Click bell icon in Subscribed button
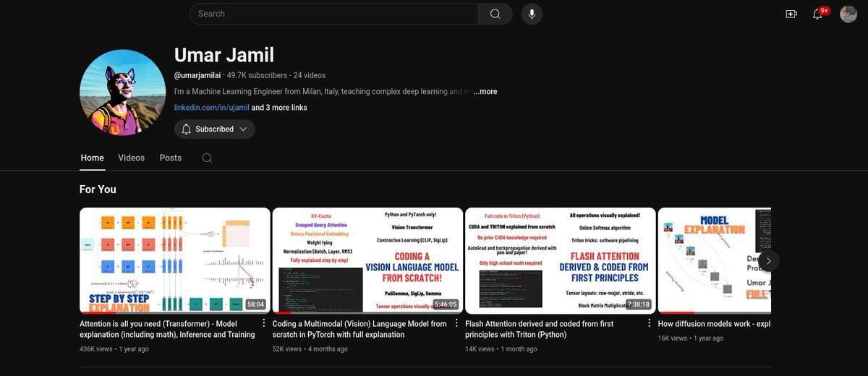This screenshot has width=868, height=376. pyautogui.click(x=186, y=129)
